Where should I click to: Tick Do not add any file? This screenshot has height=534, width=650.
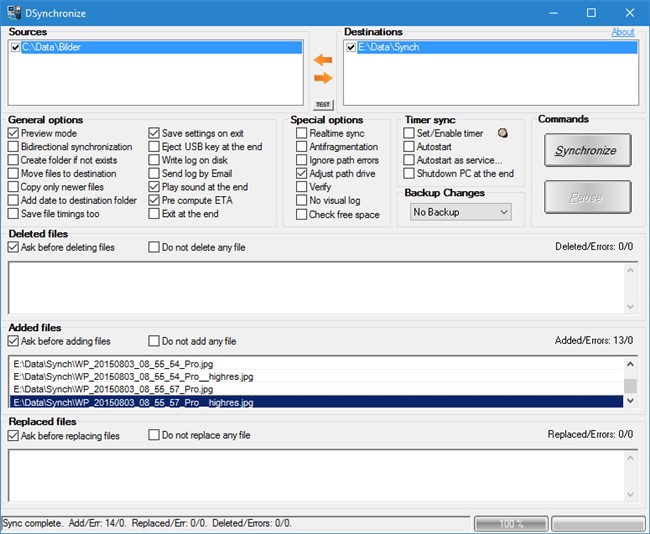pos(154,341)
